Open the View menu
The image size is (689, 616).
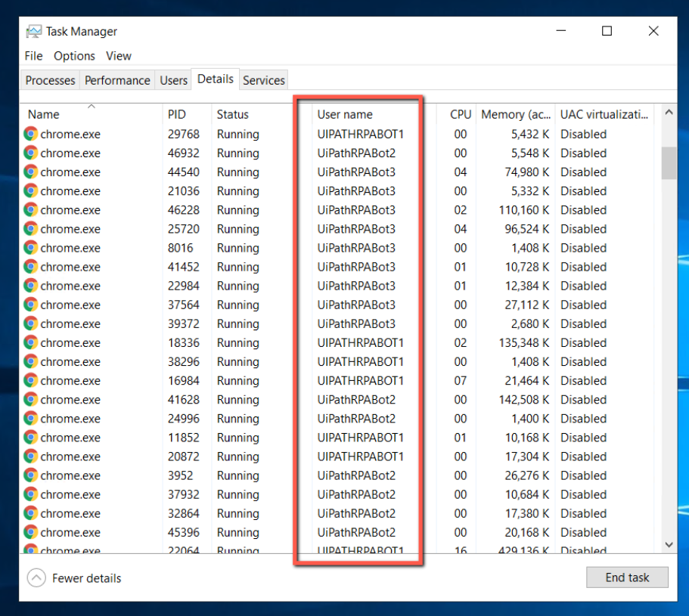[118, 56]
